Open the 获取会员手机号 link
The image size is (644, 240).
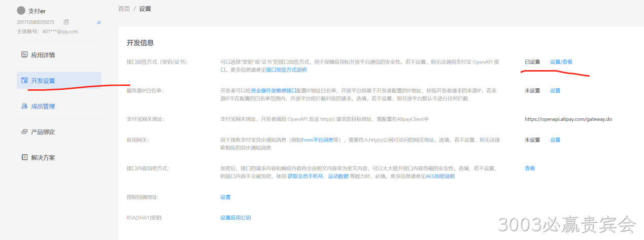[306, 177]
